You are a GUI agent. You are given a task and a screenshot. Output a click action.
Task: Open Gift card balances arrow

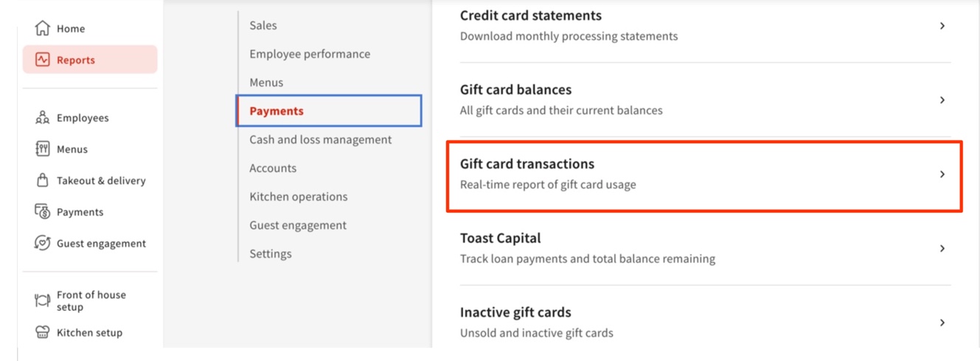pos(942,100)
